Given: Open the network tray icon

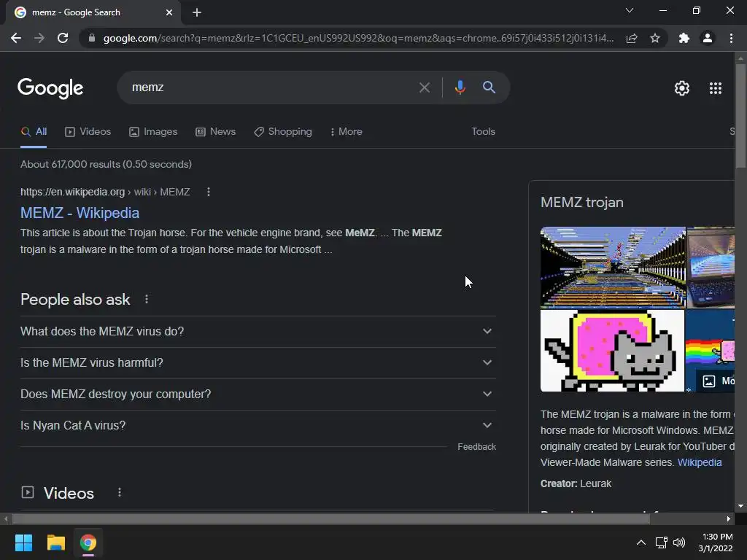Looking at the screenshot, I should 661,542.
